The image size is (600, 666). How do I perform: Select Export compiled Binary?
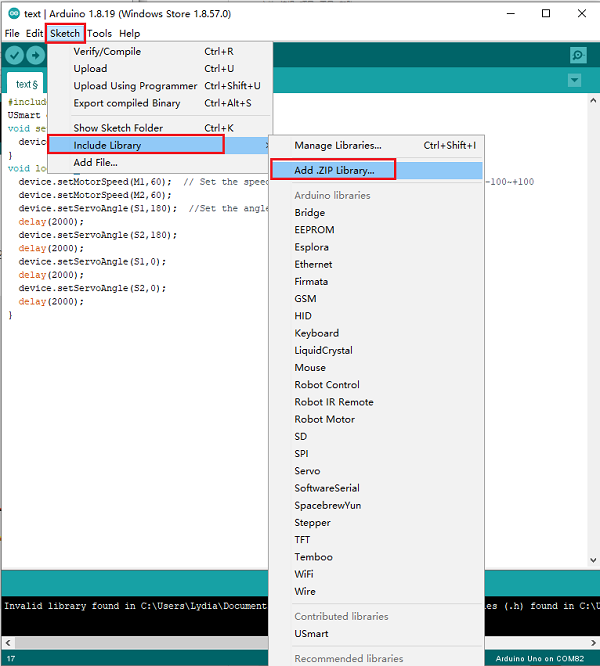160,103
